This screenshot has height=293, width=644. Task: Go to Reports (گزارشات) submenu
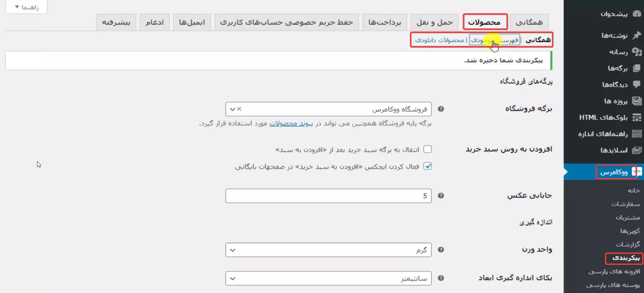tap(628, 244)
